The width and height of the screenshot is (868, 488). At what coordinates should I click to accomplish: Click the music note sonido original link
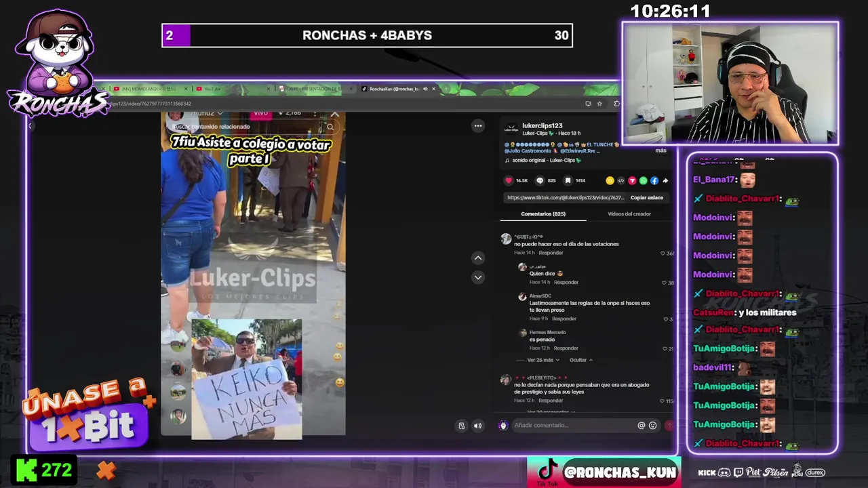point(544,161)
